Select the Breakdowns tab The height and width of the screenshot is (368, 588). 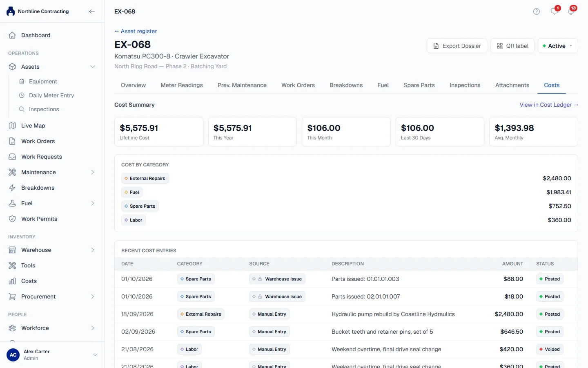coord(346,85)
